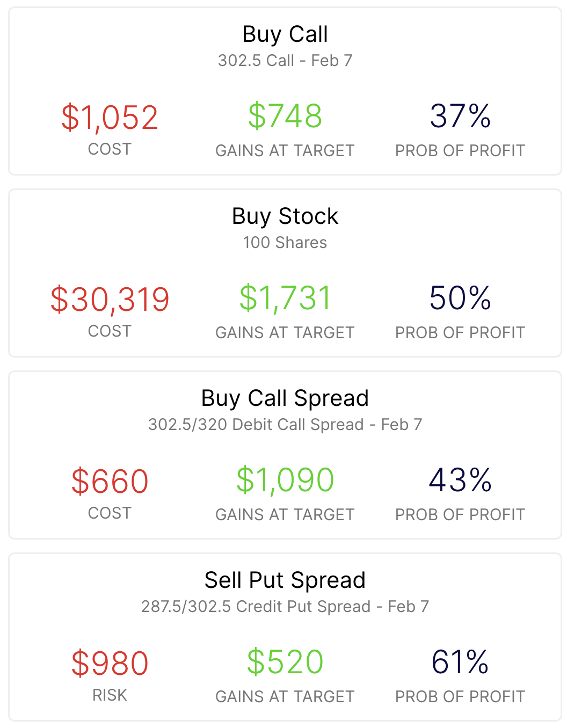The width and height of the screenshot is (567, 728).
Task: Open the 302.5 Call - Feb 7 subtitle
Action: tap(285, 61)
